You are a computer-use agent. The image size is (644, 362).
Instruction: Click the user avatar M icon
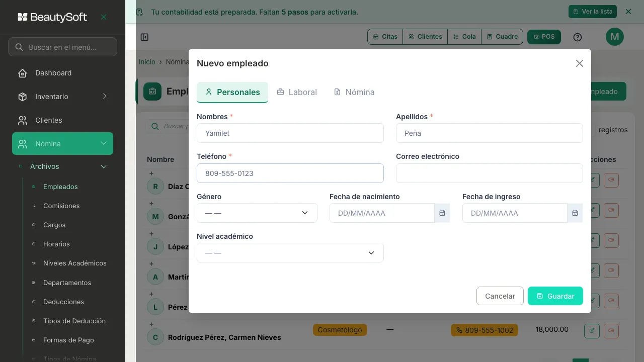(614, 36)
